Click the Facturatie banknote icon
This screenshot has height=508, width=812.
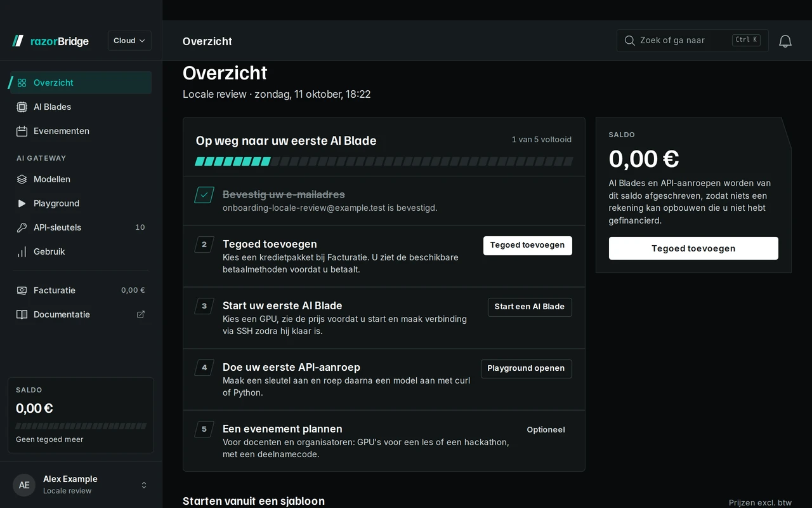[x=22, y=290]
